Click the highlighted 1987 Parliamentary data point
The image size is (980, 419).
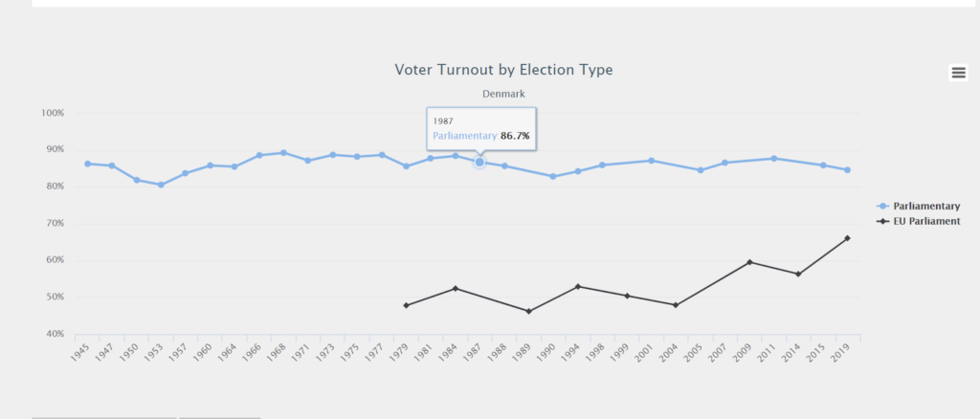click(479, 163)
